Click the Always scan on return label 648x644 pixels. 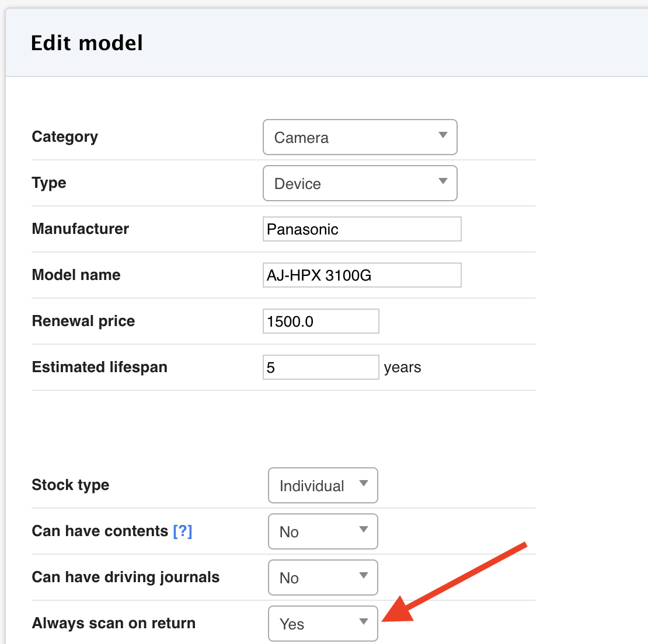114,623
